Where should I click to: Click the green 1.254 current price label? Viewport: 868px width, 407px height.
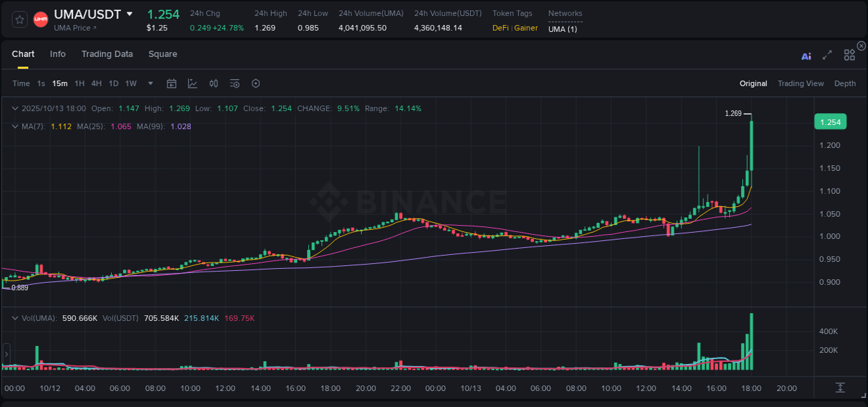pyautogui.click(x=831, y=122)
